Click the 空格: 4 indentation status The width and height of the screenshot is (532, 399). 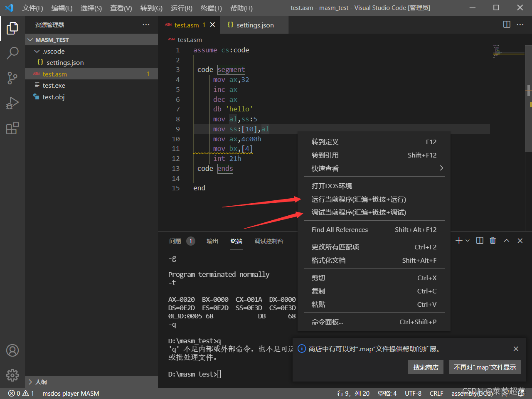click(387, 393)
